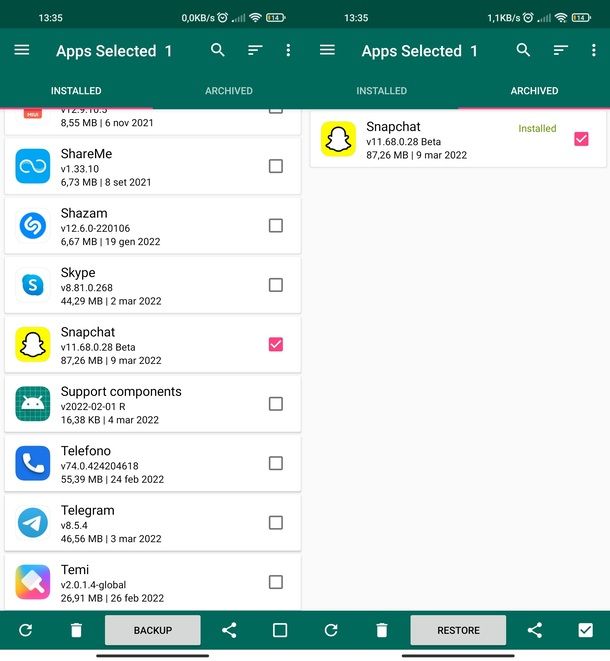Tap '8,55 MB | 6 nov 2021' text
610x661 pixels.
107,123
